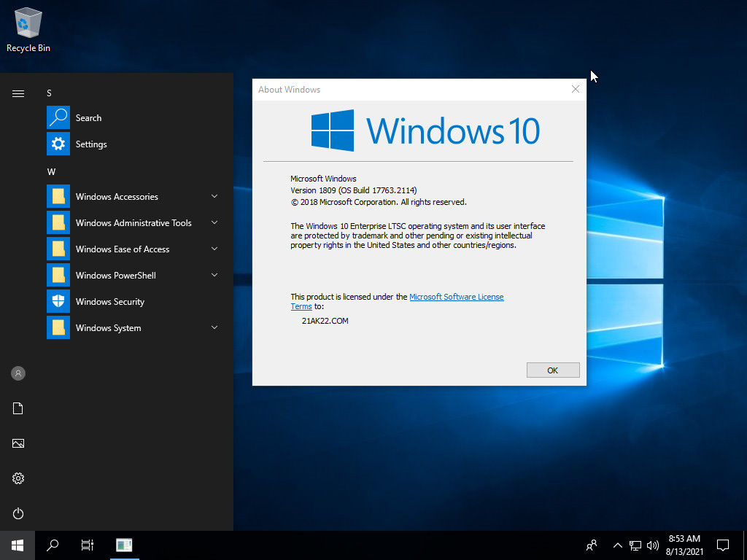Viewport: 747px width, 560px height.
Task: Close the About Windows dialog
Action: point(576,89)
